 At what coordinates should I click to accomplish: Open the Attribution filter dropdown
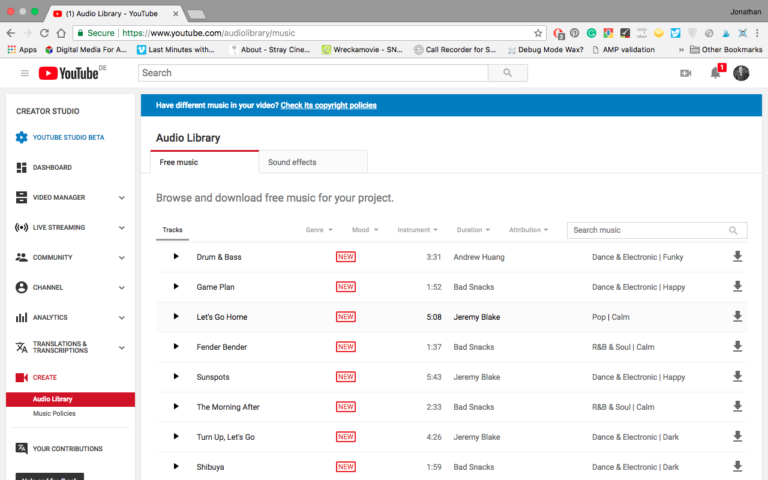coord(528,230)
